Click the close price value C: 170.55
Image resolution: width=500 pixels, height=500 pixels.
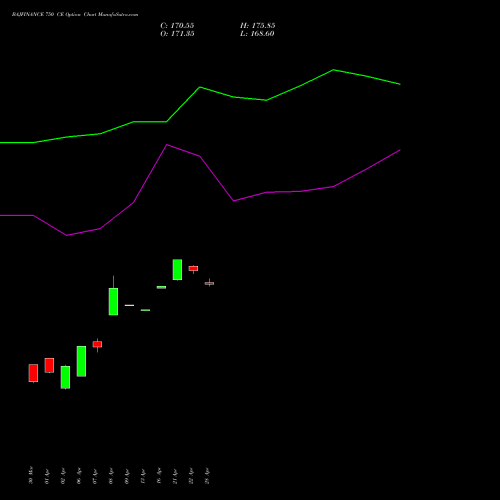tap(177, 26)
